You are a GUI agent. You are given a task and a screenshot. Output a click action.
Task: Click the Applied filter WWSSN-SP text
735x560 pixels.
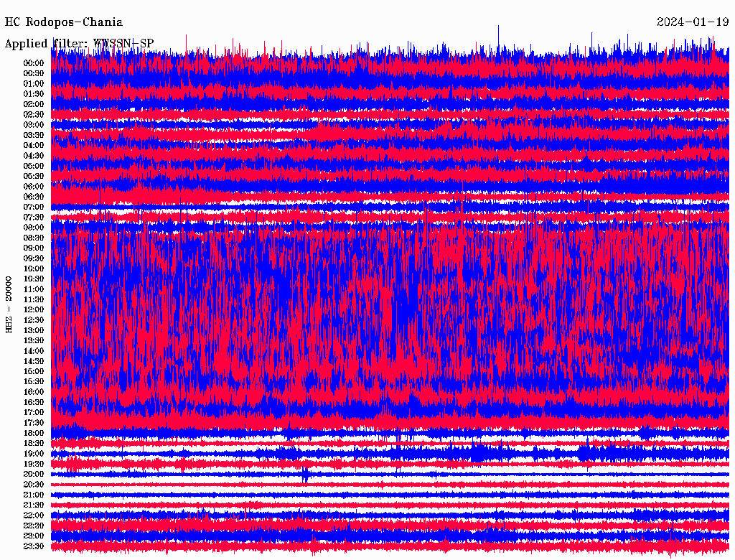click(x=79, y=44)
